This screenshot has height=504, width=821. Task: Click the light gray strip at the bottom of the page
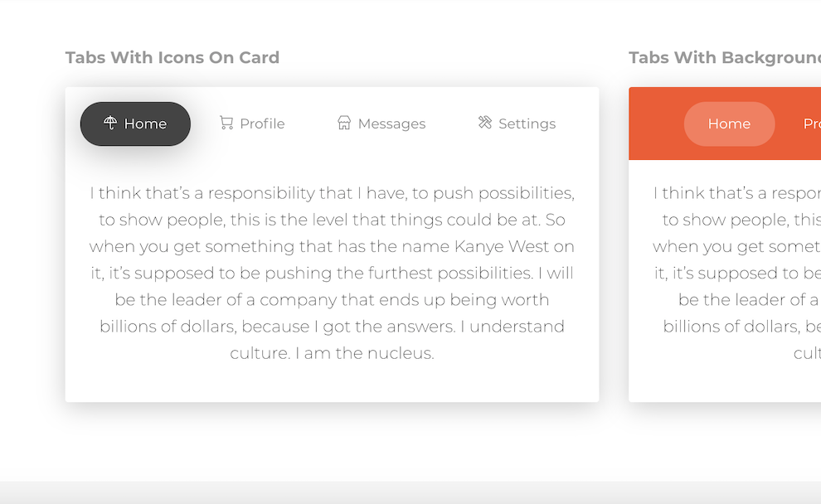tap(410, 493)
